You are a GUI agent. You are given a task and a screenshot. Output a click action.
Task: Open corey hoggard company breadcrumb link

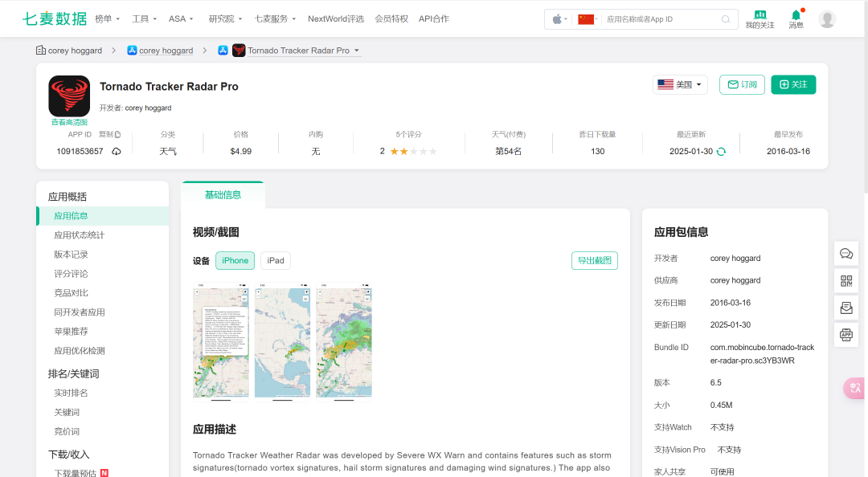point(75,51)
